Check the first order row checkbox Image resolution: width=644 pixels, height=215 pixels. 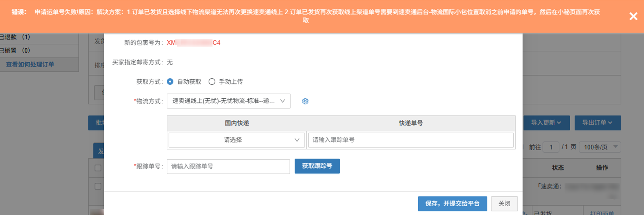(x=98, y=186)
